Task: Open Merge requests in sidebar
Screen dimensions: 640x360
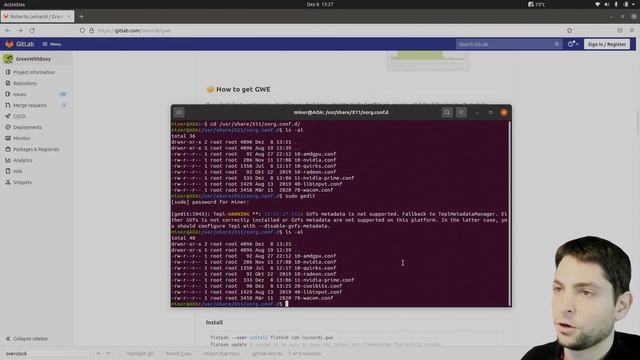Action: pos(30,105)
